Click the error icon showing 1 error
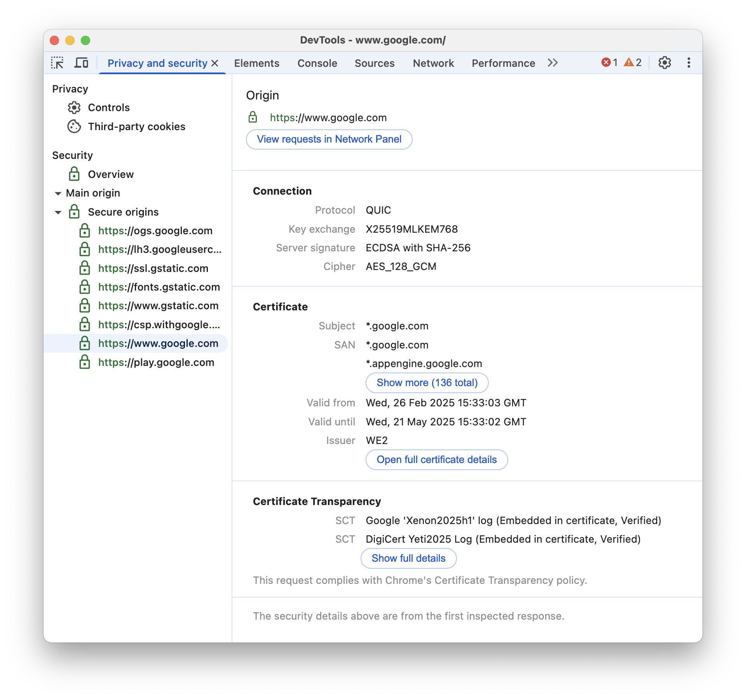The height and width of the screenshot is (700, 746). [x=608, y=63]
